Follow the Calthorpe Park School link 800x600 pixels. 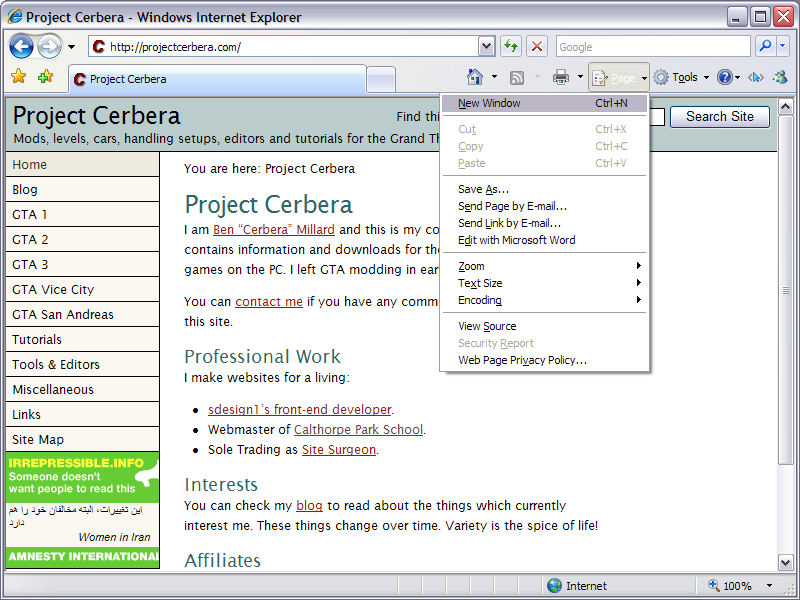[358, 430]
